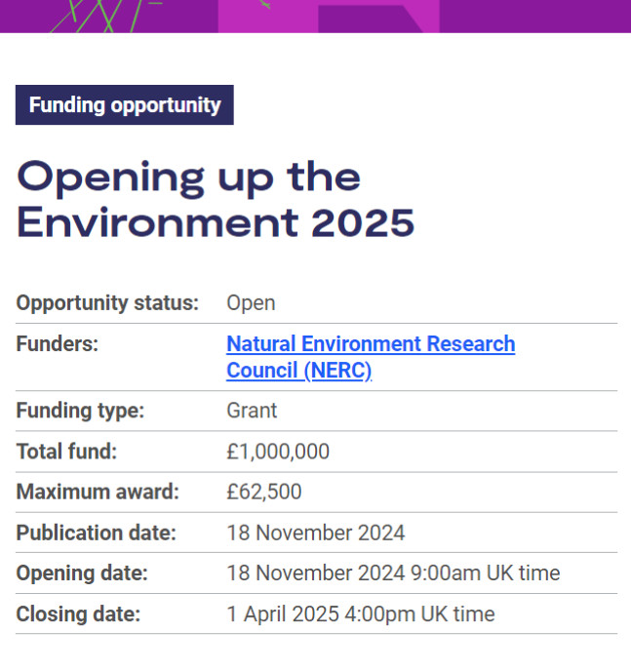
Task: Click the Closing date label
Action: pos(78,613)
